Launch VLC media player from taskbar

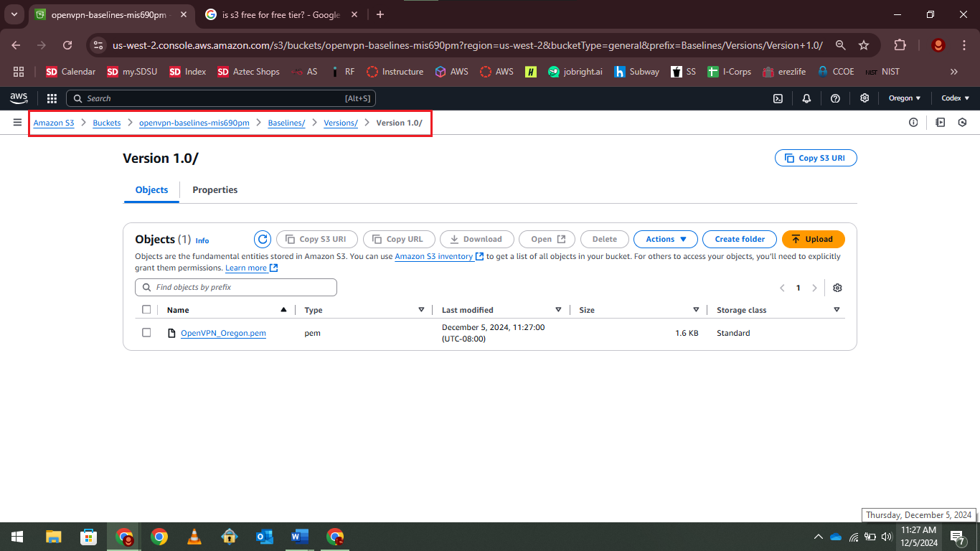click(x=194, y=537)
